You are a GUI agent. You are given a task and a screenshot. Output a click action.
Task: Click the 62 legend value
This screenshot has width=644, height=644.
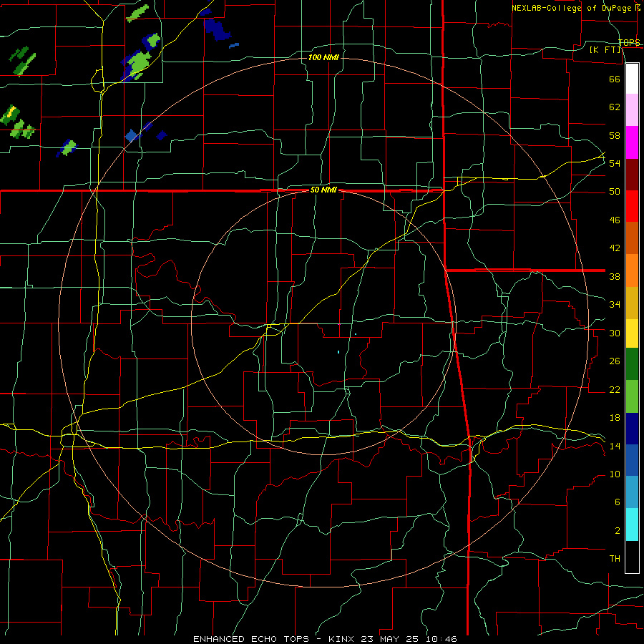coord(615,107)
